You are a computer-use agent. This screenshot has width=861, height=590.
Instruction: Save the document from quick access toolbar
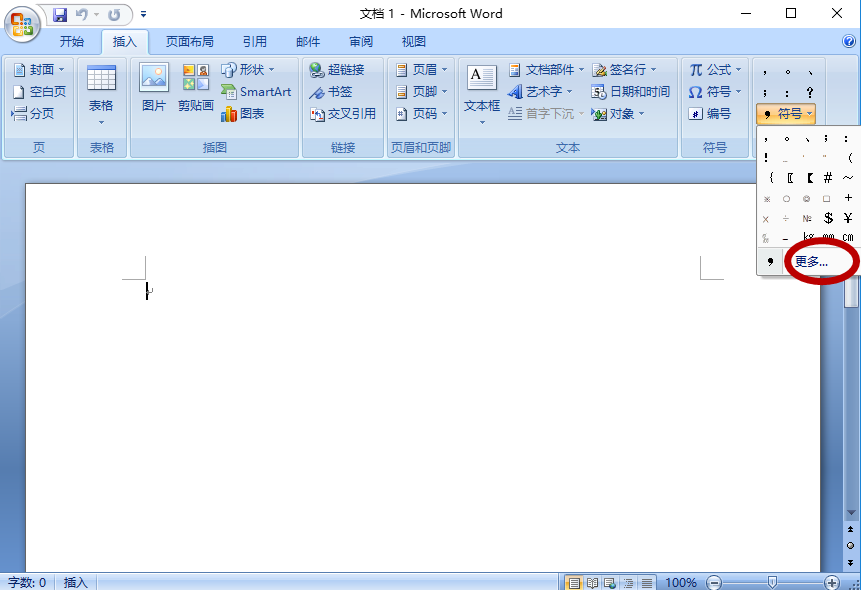coord(59,14)
